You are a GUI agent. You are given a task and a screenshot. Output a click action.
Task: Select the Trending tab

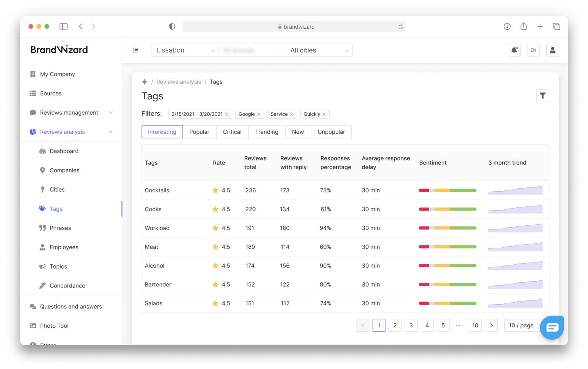click(x=267, y=132)
